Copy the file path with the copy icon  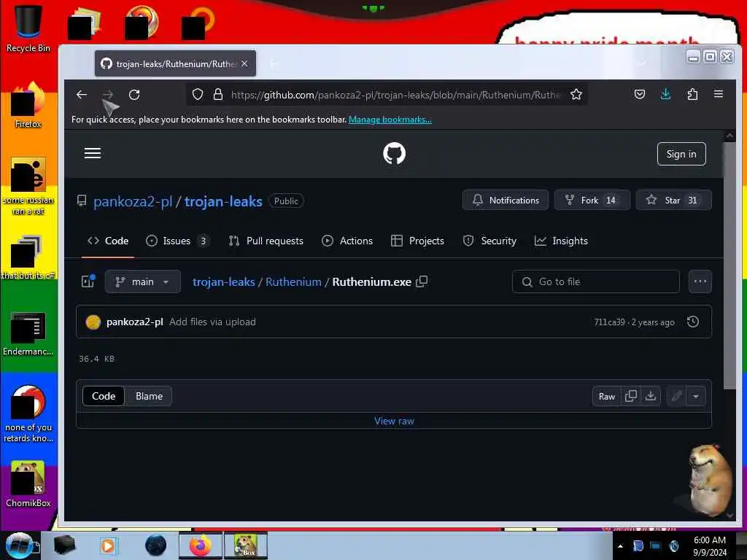422,281
